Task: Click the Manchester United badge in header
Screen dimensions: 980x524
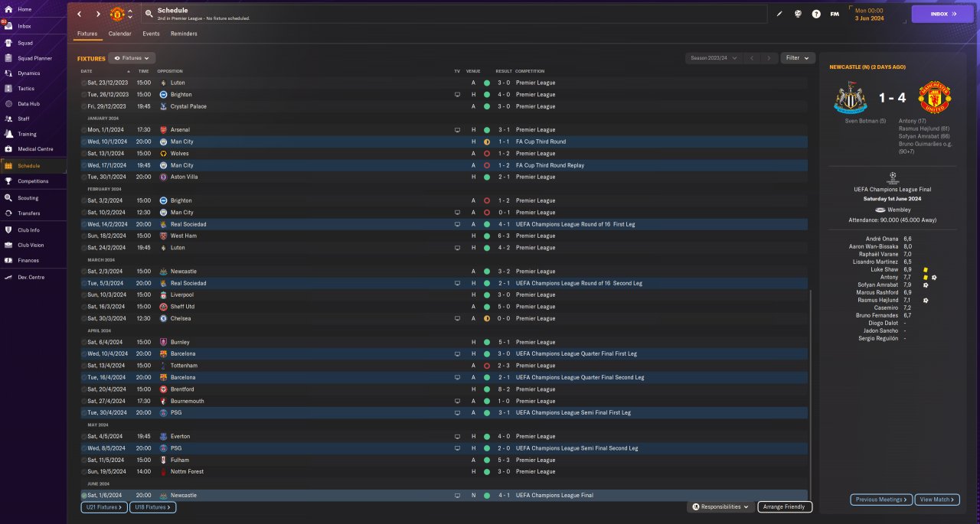Action: [117, 14]
